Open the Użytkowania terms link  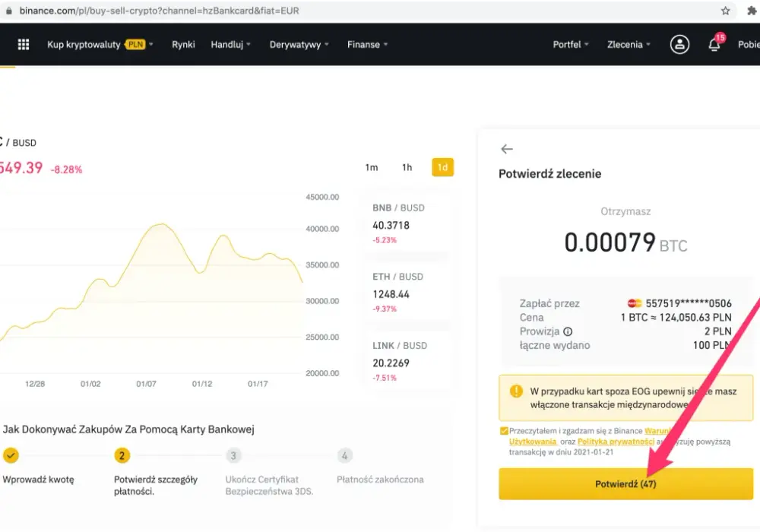[x=532, y=442]
